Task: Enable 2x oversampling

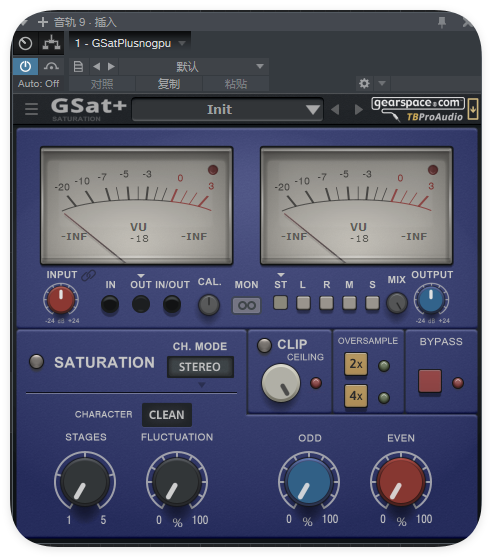Action: [356, 364]
